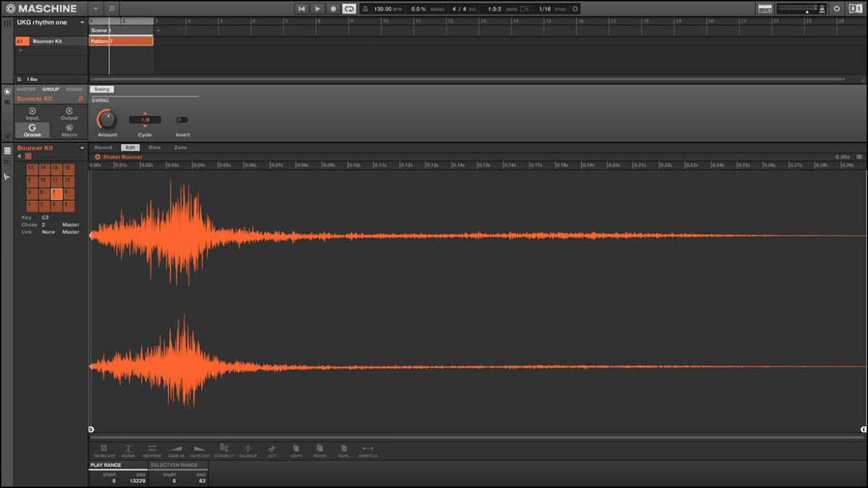Click the Swing parameter page button

tap(102, 89)
